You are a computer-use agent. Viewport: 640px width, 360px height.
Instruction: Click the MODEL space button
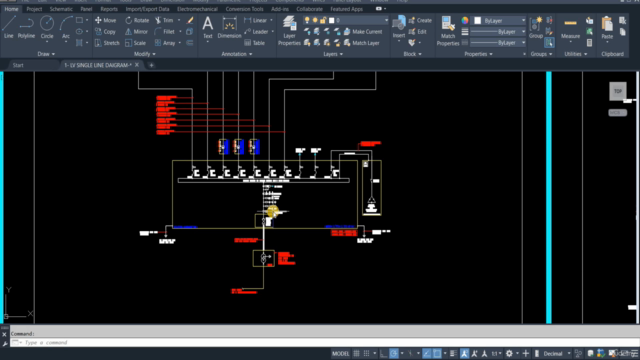(340, 353)
